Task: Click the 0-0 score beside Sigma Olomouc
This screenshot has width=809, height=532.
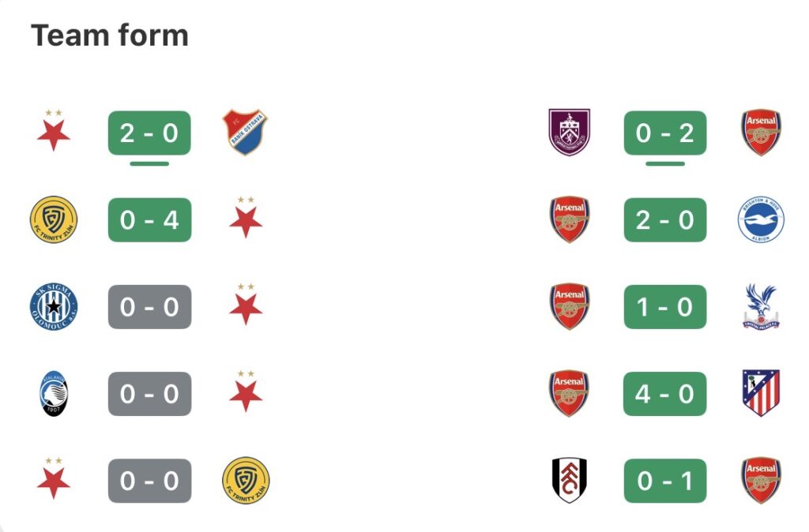Action: pos(149,306)
